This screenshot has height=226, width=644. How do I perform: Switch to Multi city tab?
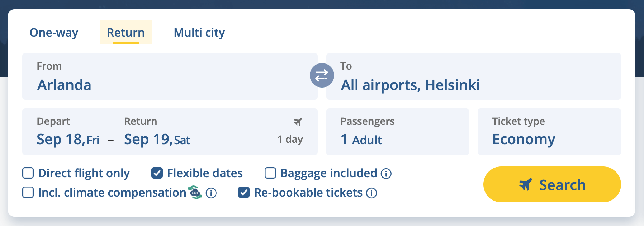[x=199, y=33]
